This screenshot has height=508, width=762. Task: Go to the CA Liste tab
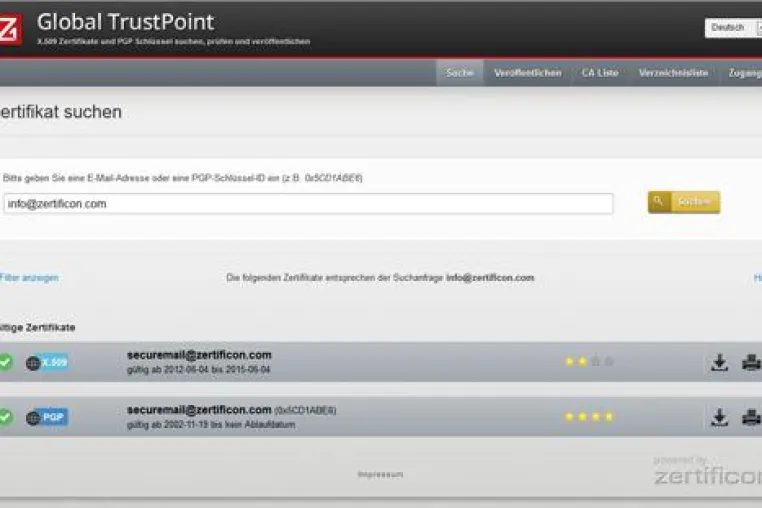click(x=600, y=73)
